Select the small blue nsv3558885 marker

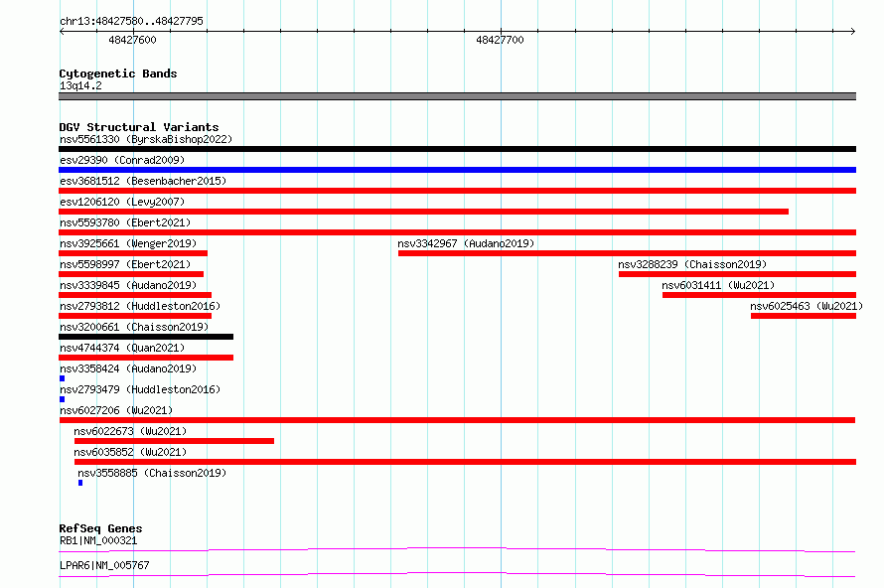coord(80,483)
